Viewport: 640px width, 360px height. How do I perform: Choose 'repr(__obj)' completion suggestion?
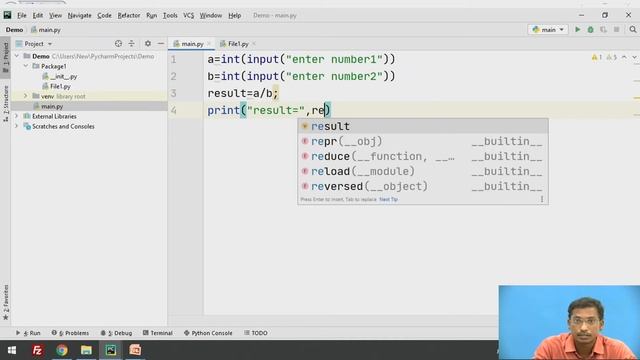pos(422,141)
